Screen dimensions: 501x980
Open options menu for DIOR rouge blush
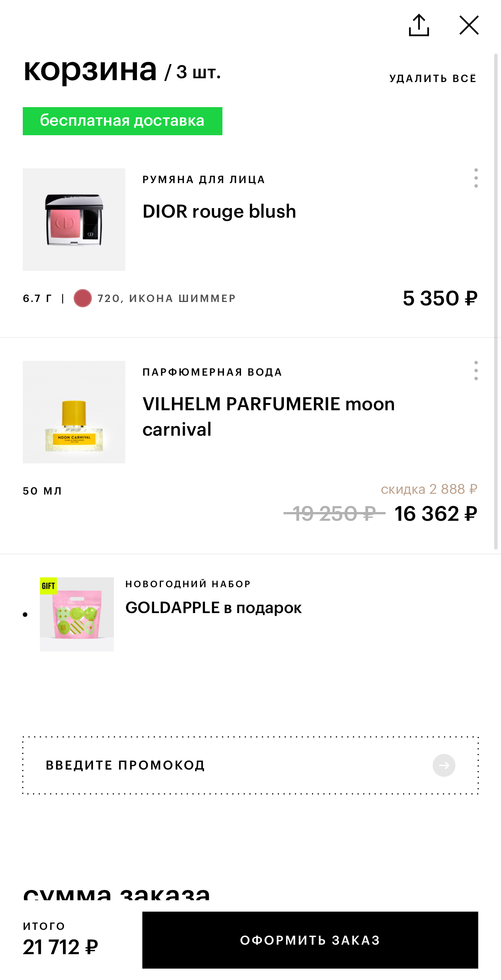(476, 178)
